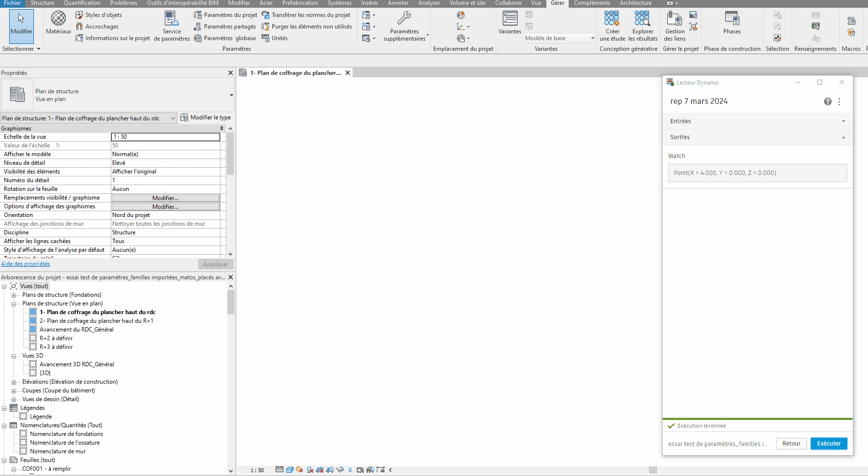The image size is (868, 476).
Task: Toggle the analytical model visibility icon in view bar
Action: [370, 470]
